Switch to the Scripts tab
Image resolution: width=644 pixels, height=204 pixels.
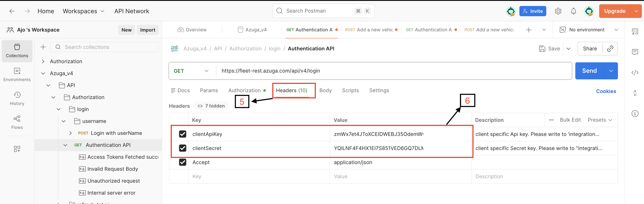[350, 90]
